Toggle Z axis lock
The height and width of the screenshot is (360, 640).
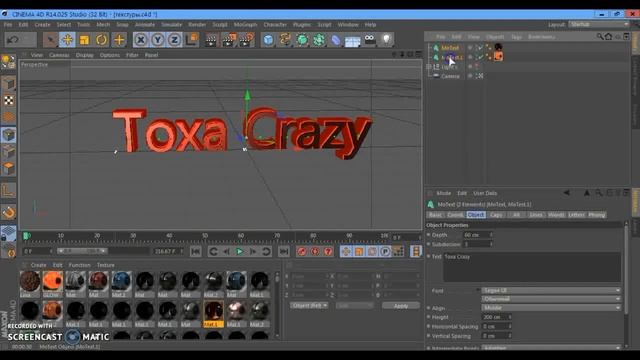[174, 40]
